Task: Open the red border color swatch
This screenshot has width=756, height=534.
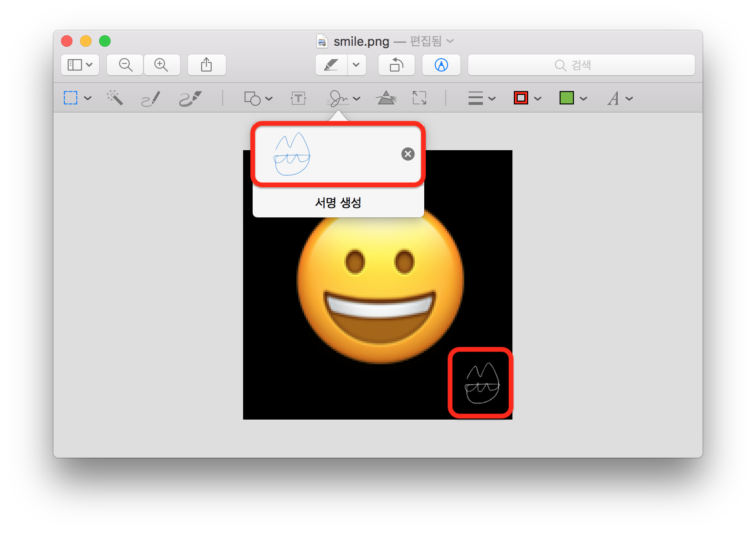Action: point(521,98)
